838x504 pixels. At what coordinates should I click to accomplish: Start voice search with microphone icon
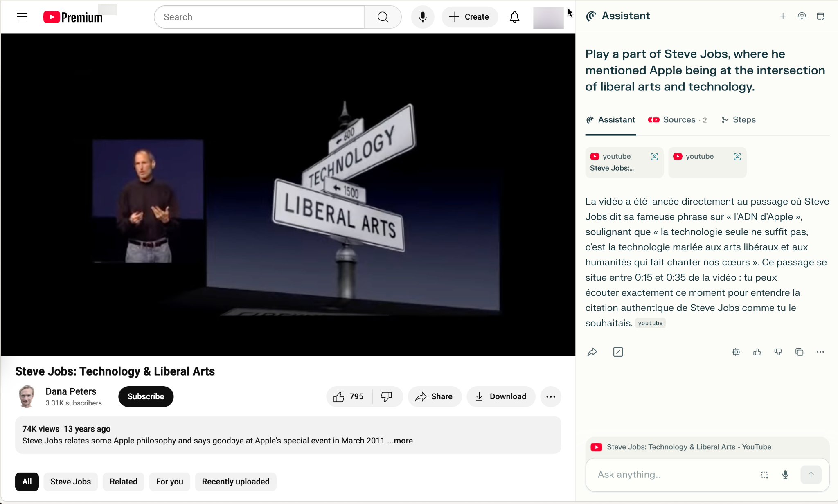pyautogui.click(x=423, y=17)
